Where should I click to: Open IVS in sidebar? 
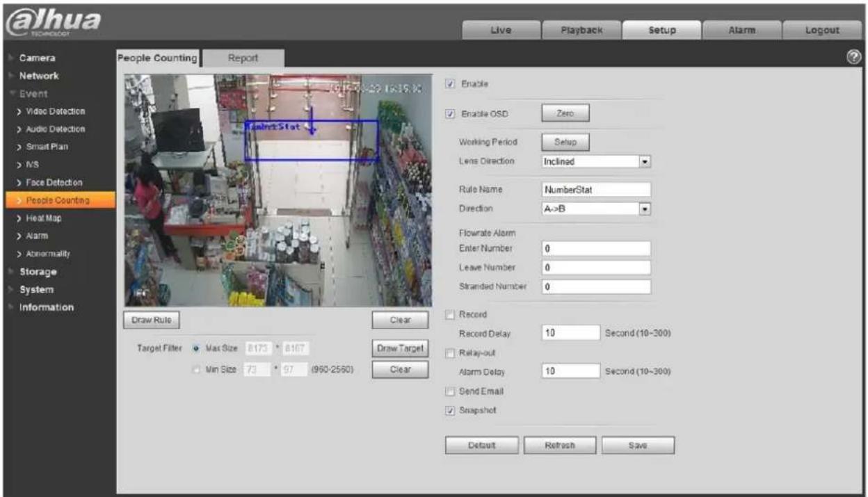[x=32, y=165]
